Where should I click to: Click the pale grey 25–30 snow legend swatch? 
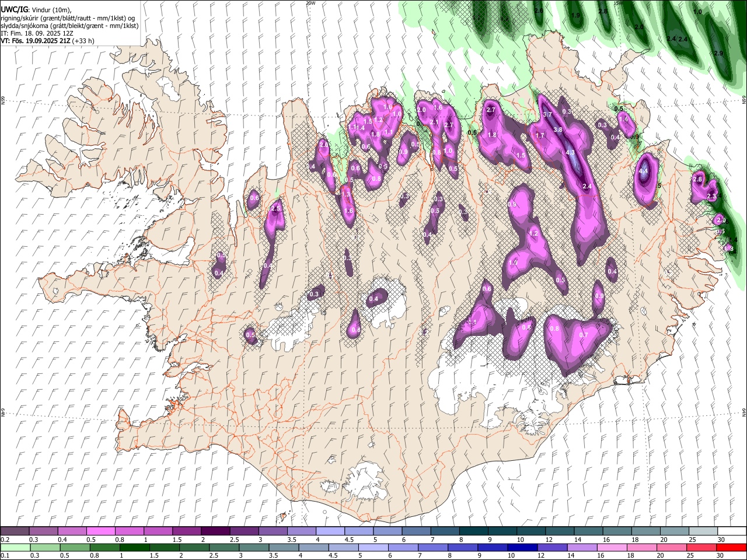click(x=702, y=531)
